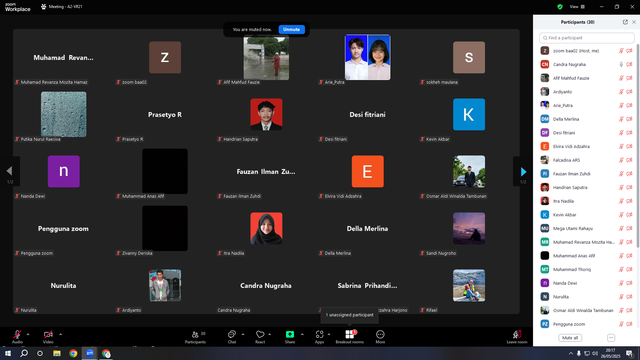Open File Explorer from taskbar
Screen dimensions: 640x360
point(57,353)
